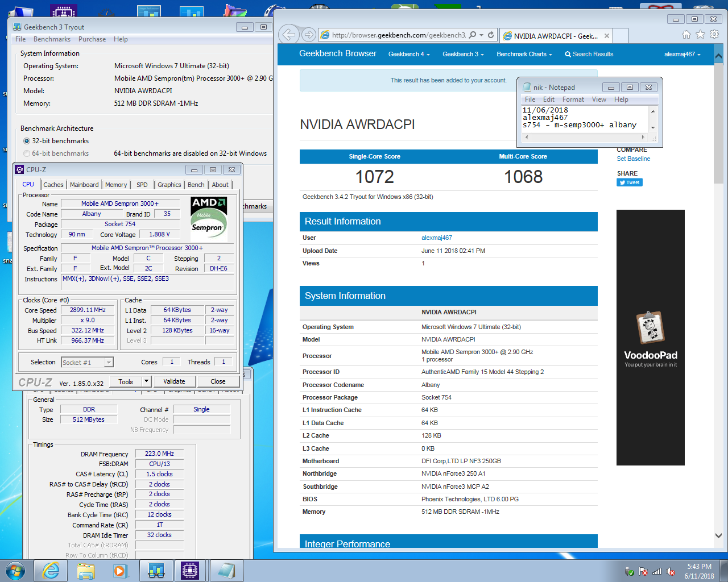
Task: Open the search magnifier in address bar
Action: pos(473,35)
